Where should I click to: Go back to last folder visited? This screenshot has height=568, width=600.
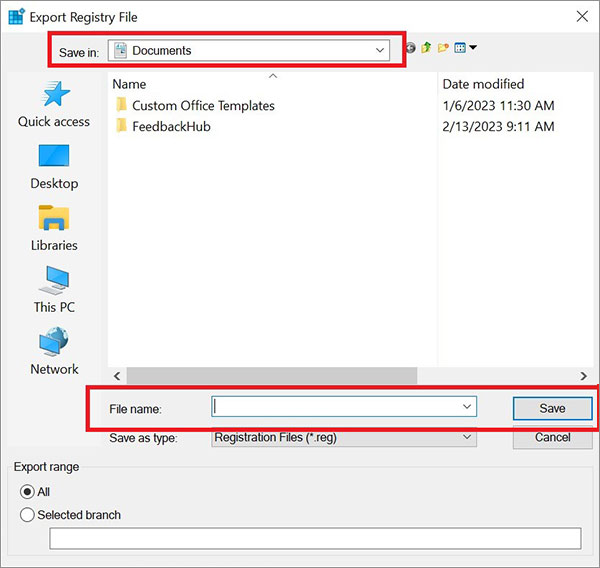411,48
